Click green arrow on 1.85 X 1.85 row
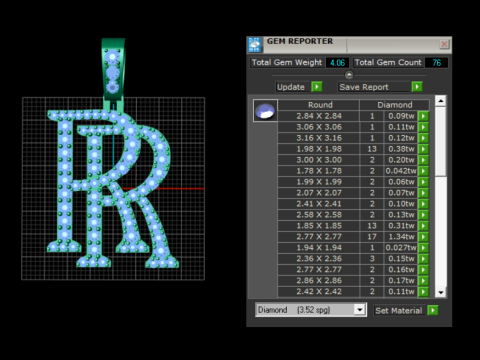 (423, 226)
